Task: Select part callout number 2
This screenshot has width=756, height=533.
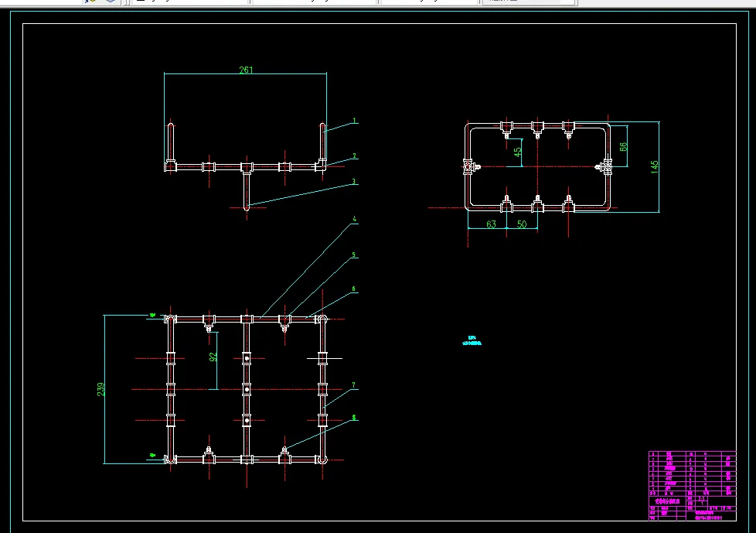Action: tap(354, 155)
